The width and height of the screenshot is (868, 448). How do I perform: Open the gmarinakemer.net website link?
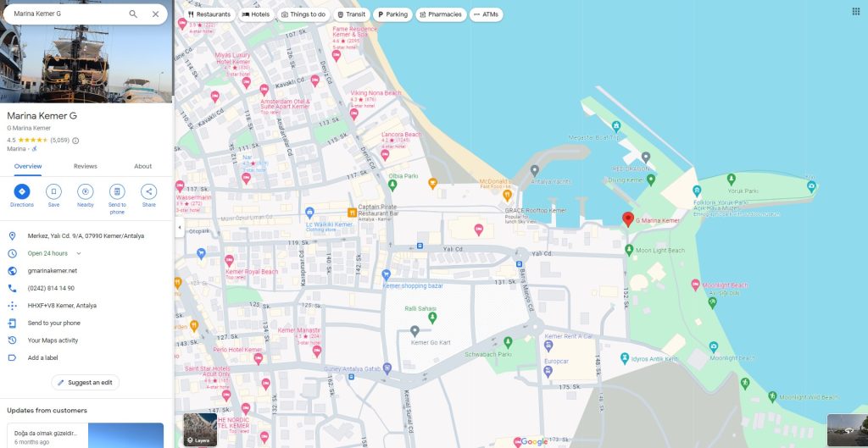tap(53, 271)
